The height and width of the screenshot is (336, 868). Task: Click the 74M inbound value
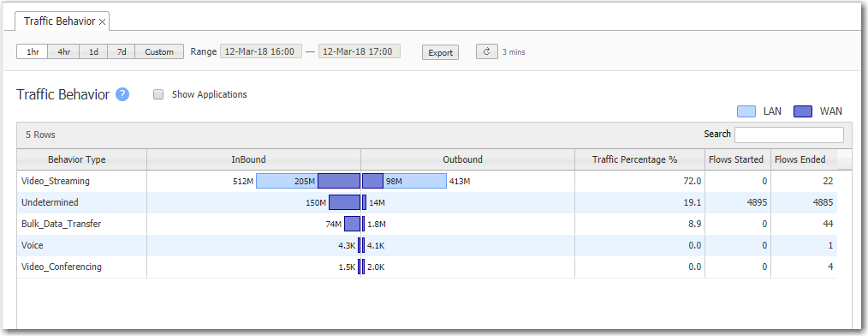tap(334, 225)
